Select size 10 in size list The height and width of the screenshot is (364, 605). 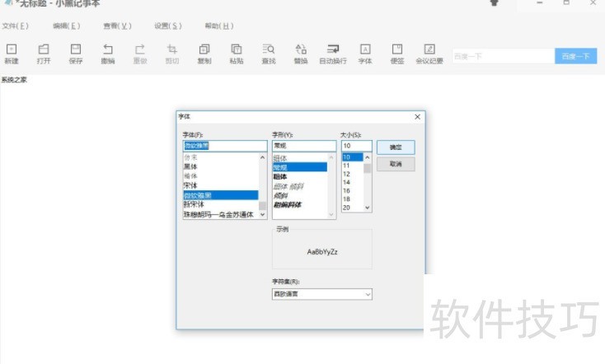tap(353, 157)
